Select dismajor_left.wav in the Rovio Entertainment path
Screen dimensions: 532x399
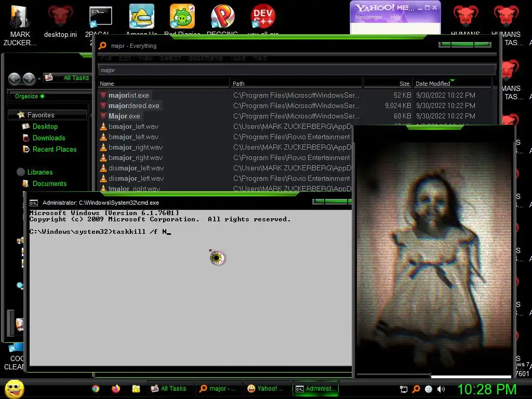pos(136,179)
